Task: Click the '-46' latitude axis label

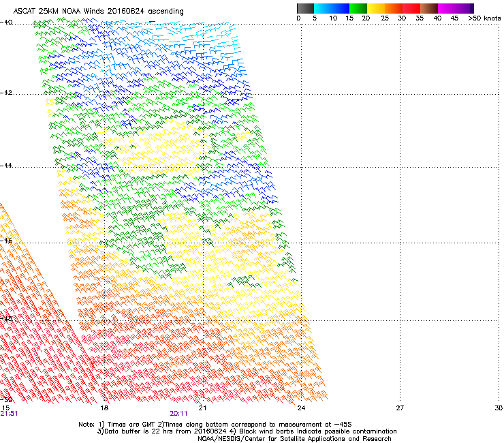Action: (x=6, y=241)
